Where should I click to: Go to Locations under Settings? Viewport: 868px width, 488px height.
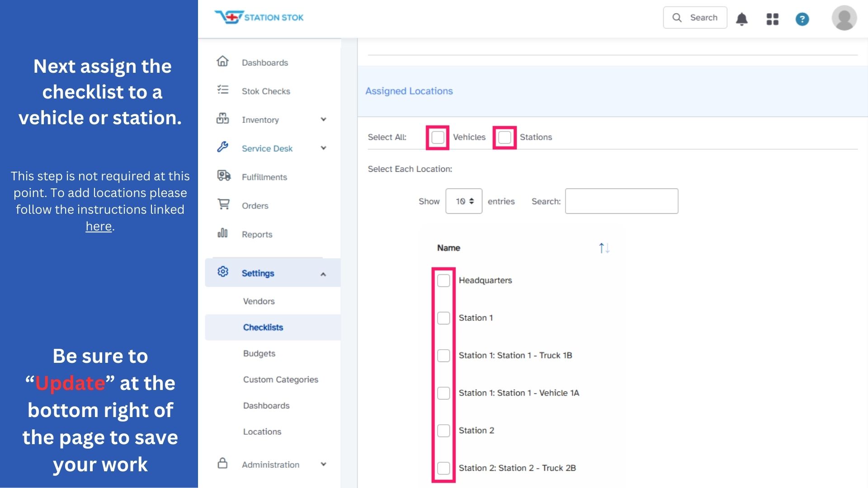click(x=262, y=432)
